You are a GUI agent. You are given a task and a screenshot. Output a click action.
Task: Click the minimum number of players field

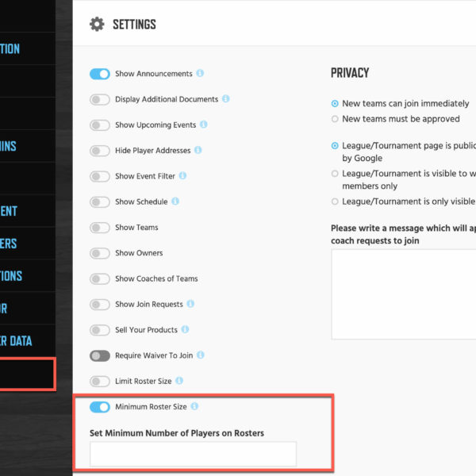pos(193,454)
